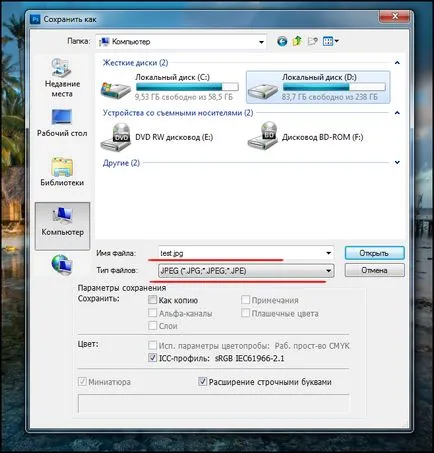
Task: Toggle 'Исп. параметры цветопробы' checkbox
Action: pyautogui.click(x=152, y=345)
